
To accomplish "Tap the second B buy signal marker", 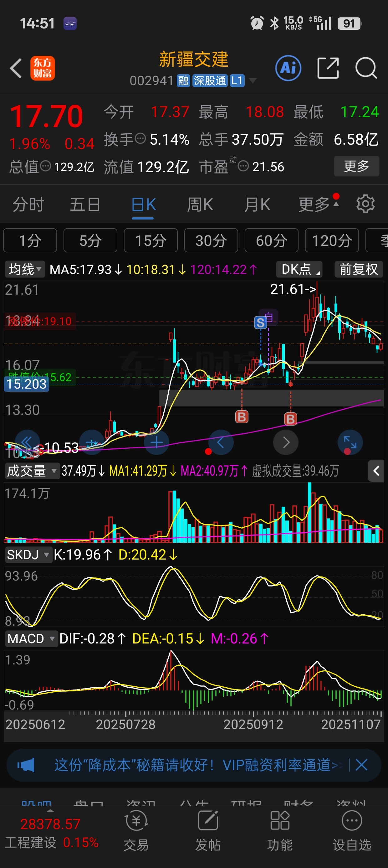I will click(x=291, y=419).
